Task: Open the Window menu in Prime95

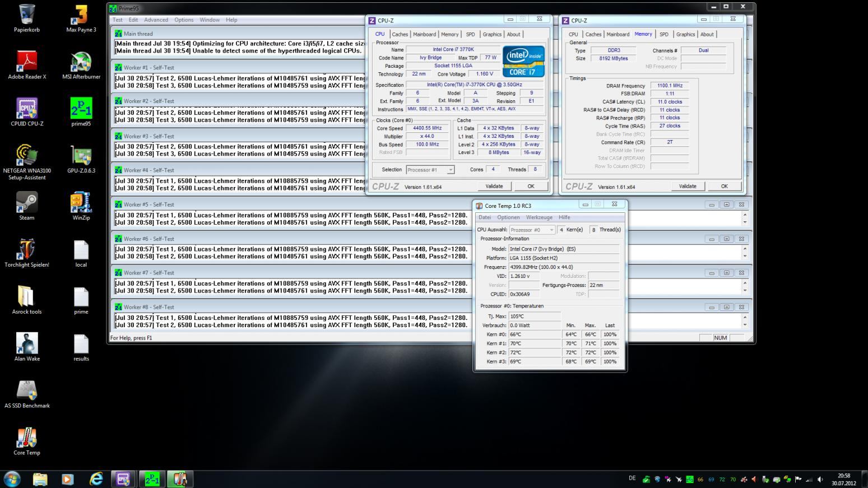Action: (210, 20)
